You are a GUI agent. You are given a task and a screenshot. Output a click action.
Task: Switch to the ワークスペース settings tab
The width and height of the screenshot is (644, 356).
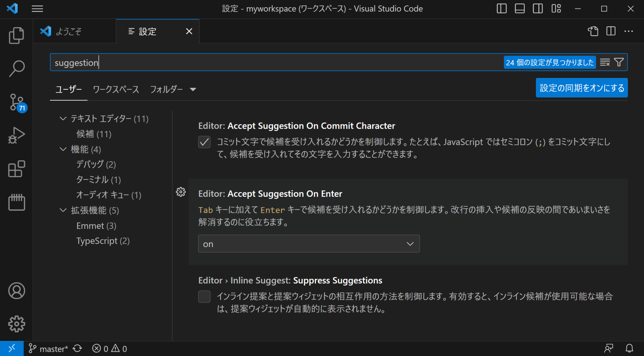tap(115, 89)
